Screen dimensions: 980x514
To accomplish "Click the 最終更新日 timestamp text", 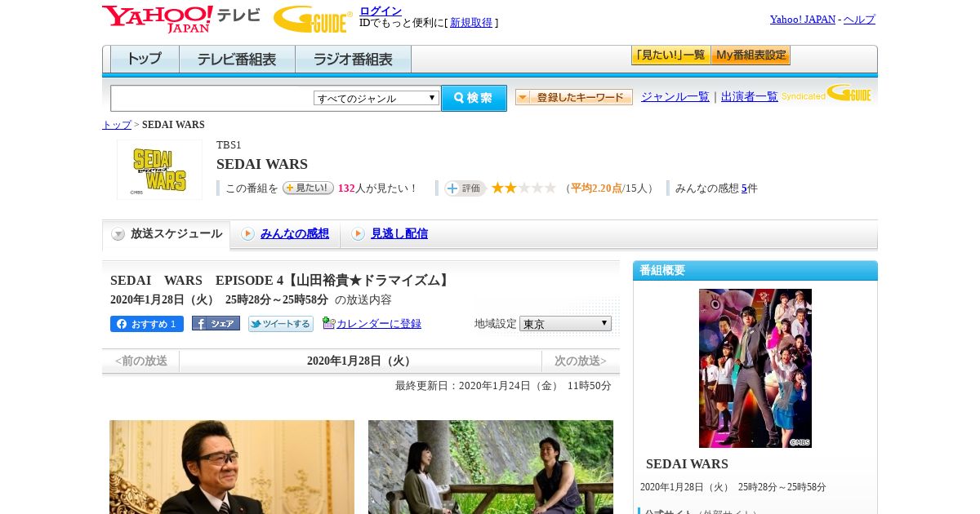I will (503, 386).
